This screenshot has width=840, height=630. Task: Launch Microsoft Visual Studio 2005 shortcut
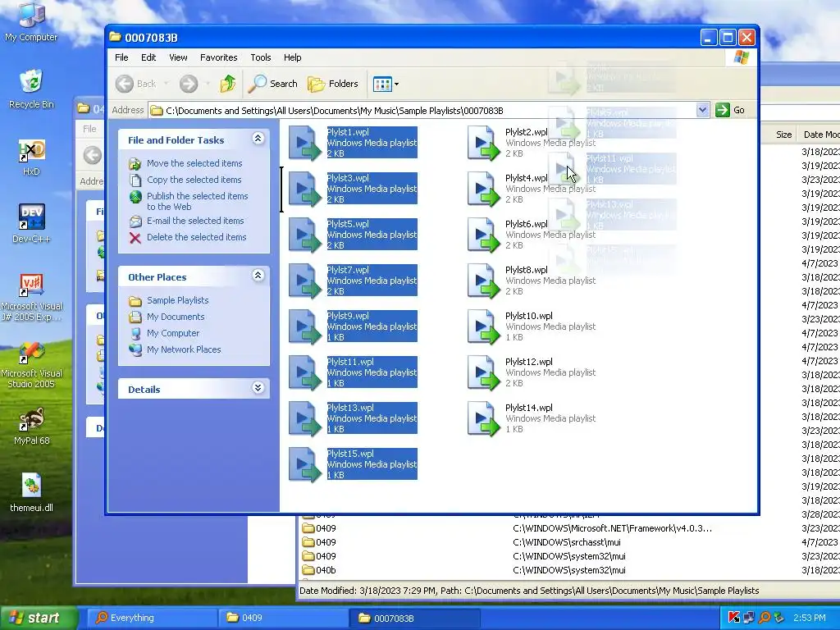(x=31, y=364)
